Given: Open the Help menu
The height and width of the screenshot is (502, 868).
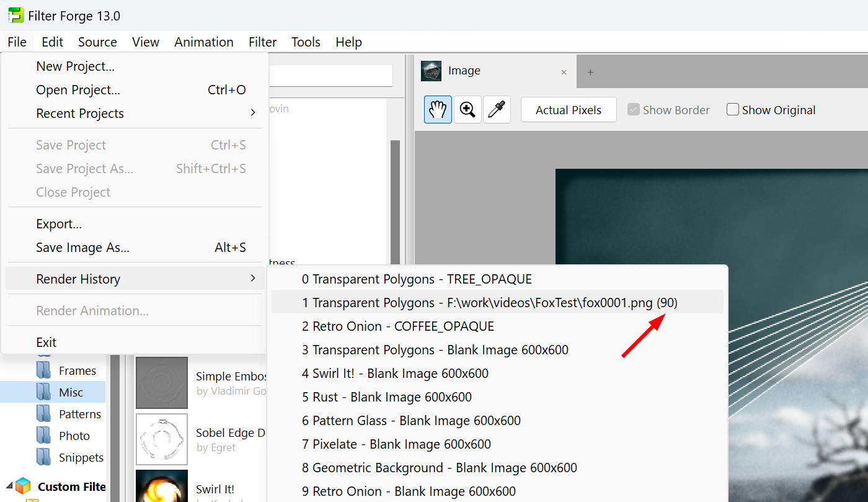Looking at the screenshot, I should [x=348, y=42].
